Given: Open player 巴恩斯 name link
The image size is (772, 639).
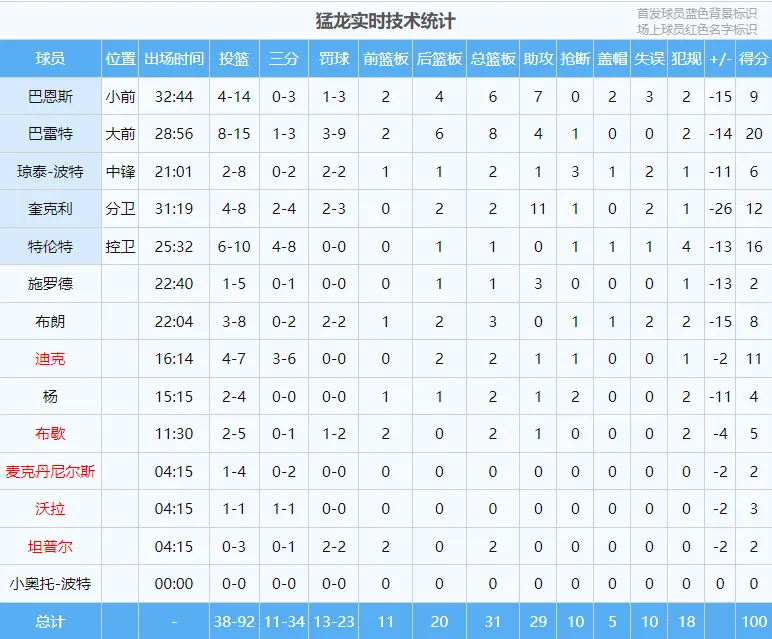Looking at the screenshot, I should 50,96.
